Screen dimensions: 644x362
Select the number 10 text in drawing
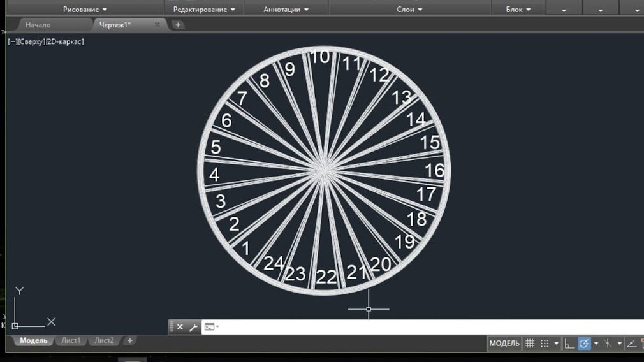tap(319, 57)
